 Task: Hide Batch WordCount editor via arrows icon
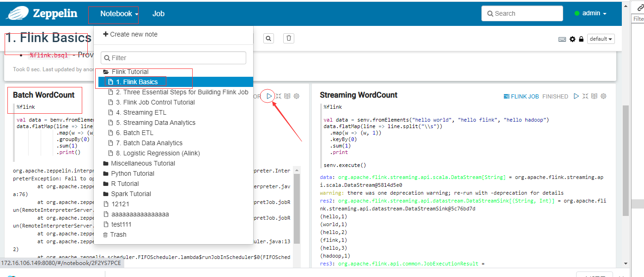[278, 96]
